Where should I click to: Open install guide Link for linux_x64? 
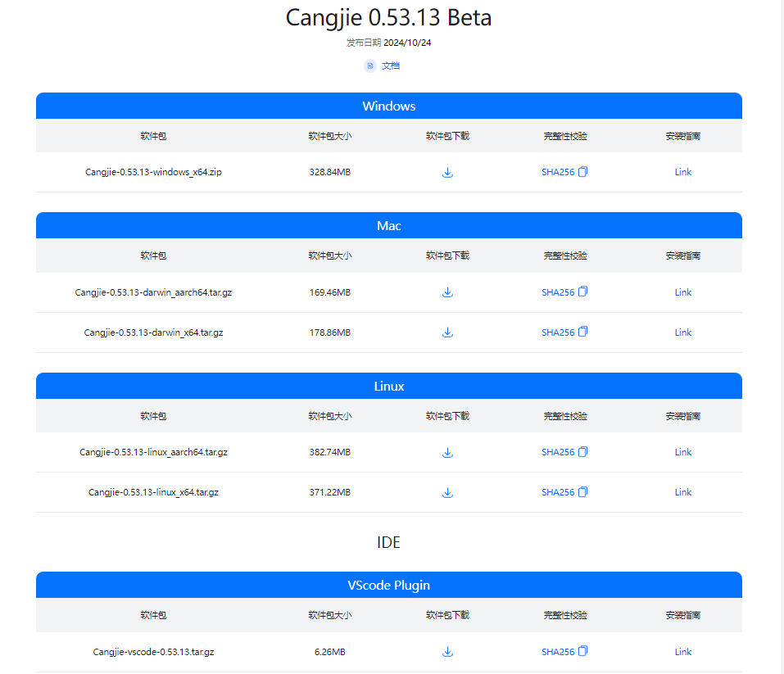coord(683,492)
